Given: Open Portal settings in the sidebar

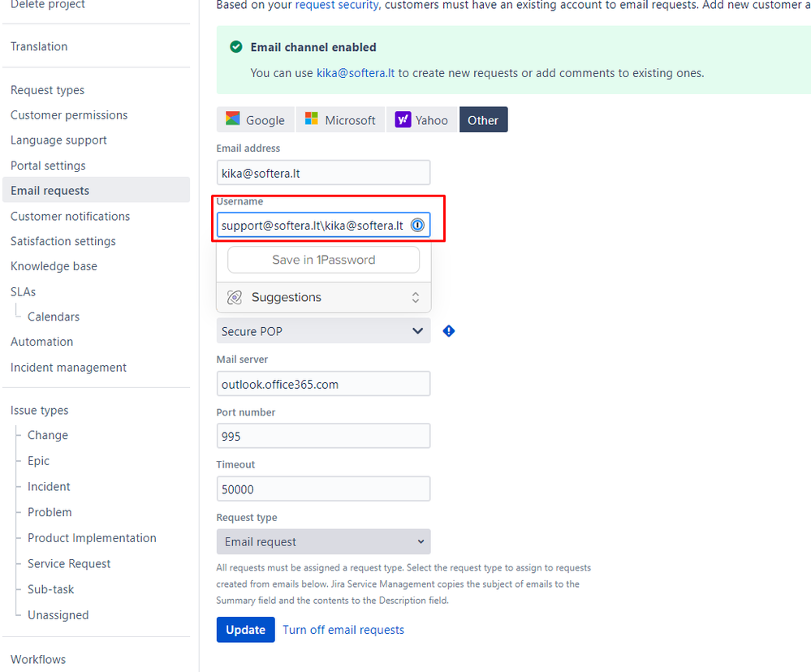Looking at the screenshot, I should coord(48,166).
